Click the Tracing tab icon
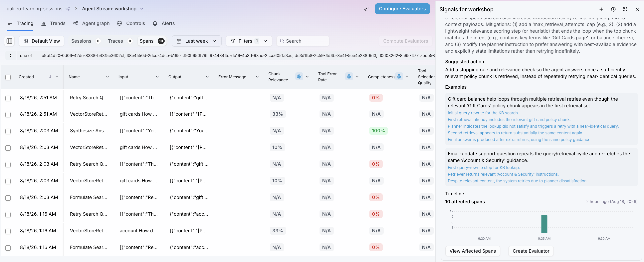This screenshot has height=262, width=644. point(10,23)
